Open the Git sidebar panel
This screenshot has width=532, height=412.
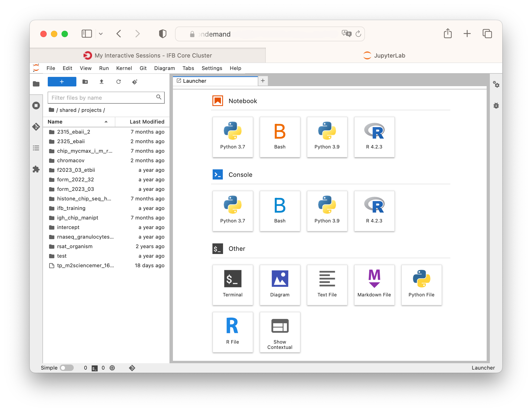coord(36,127)
